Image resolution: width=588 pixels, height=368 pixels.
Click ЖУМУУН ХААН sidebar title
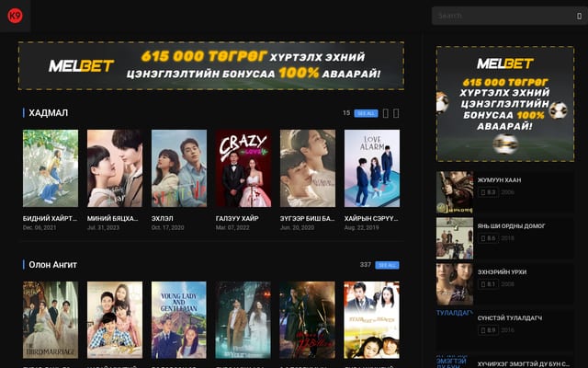pyautogui.click(x=499, y=180)
